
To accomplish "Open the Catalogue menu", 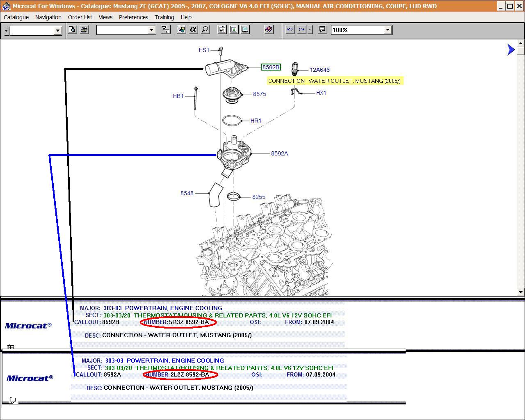I will [x=16, y=17].
